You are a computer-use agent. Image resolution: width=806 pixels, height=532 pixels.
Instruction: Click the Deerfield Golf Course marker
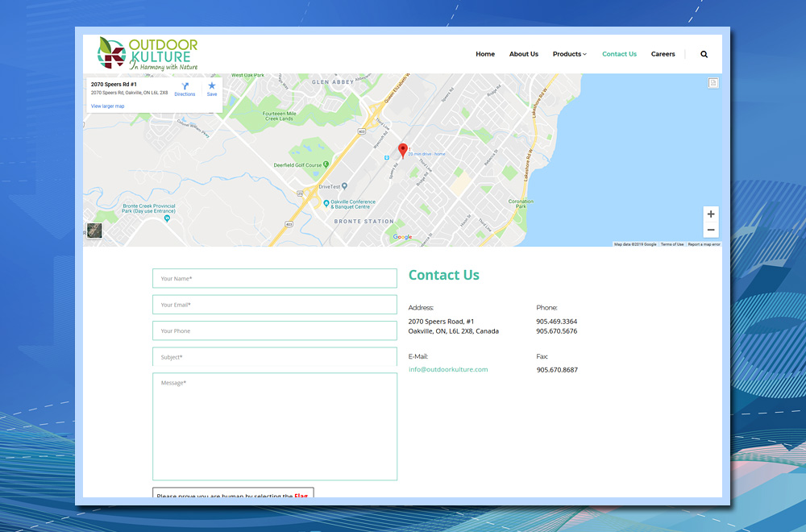326,164
